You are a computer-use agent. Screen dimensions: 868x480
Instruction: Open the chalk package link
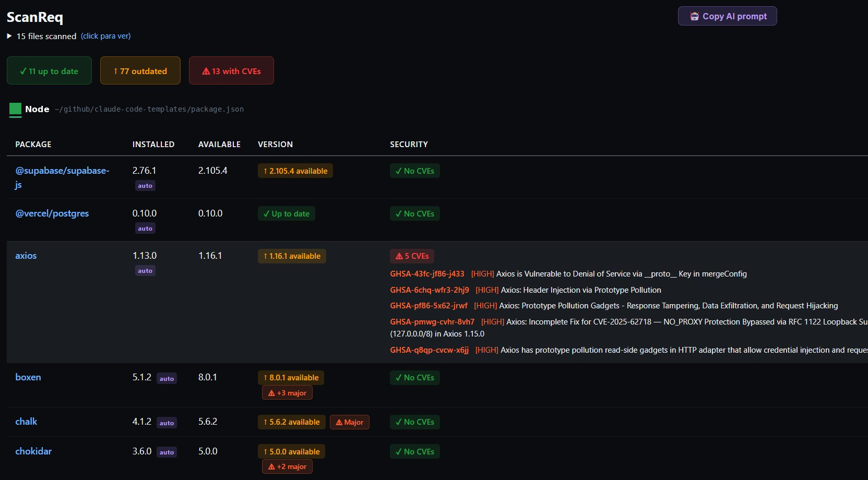26,422
